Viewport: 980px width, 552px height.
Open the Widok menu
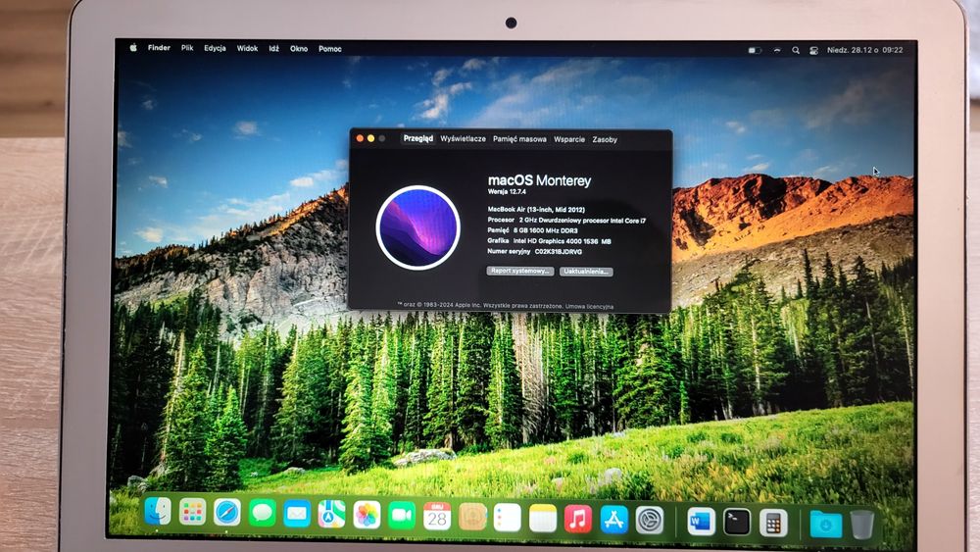click(x=247, y=48)
